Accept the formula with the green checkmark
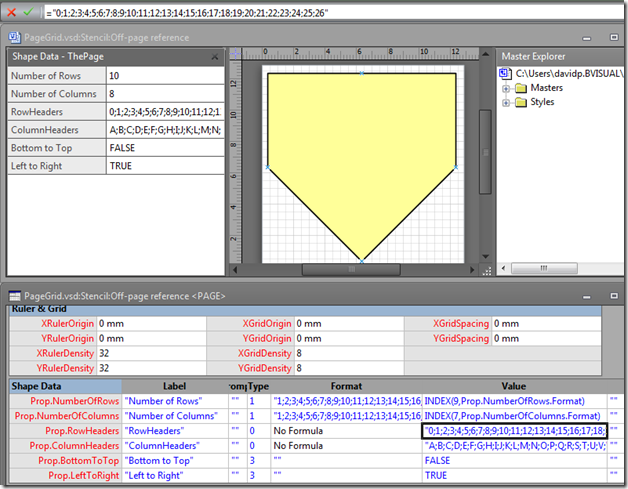This screenshot has height=489, width=628. click(30, 14)
